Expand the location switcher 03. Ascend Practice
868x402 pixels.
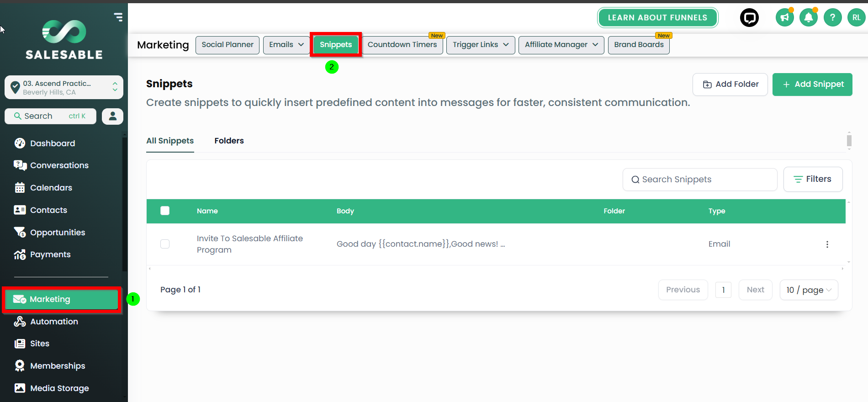(x=64, y=87)
